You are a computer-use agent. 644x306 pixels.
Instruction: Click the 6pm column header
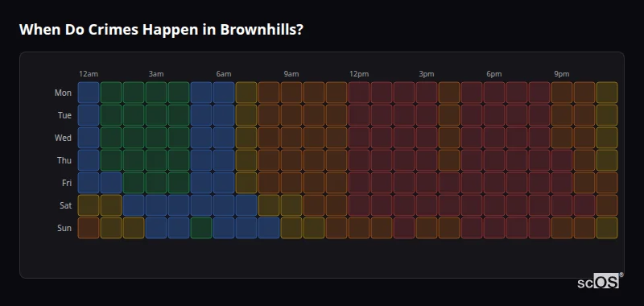[494, 74]
